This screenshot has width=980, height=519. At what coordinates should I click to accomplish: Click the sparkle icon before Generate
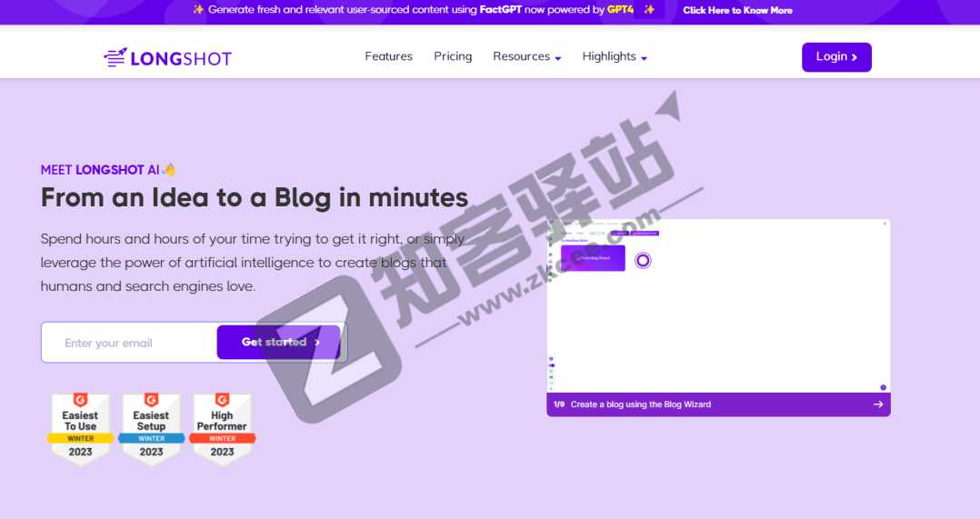(x=198, y=9)
